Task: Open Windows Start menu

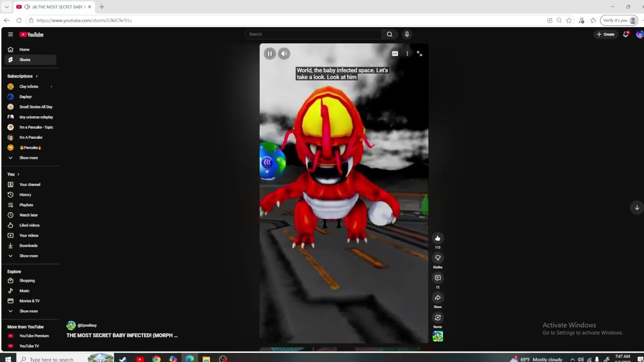Action: click(x=8, y=359)
